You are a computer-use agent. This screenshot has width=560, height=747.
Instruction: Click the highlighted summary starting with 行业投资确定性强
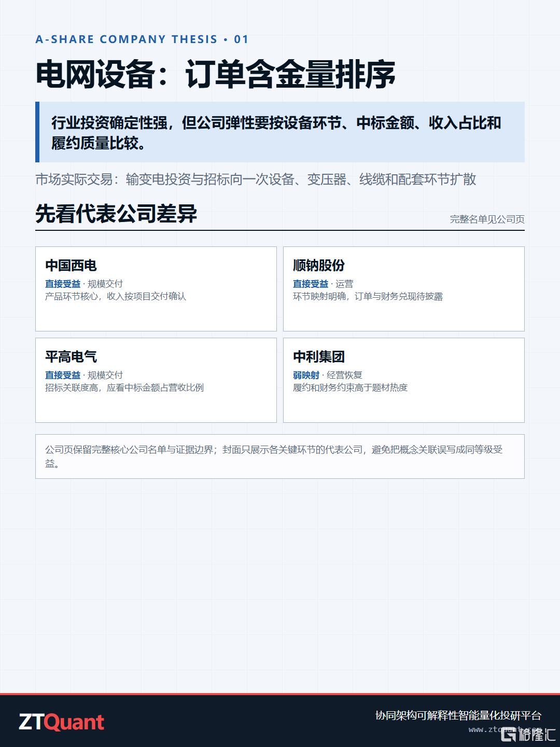coord(280,132)
